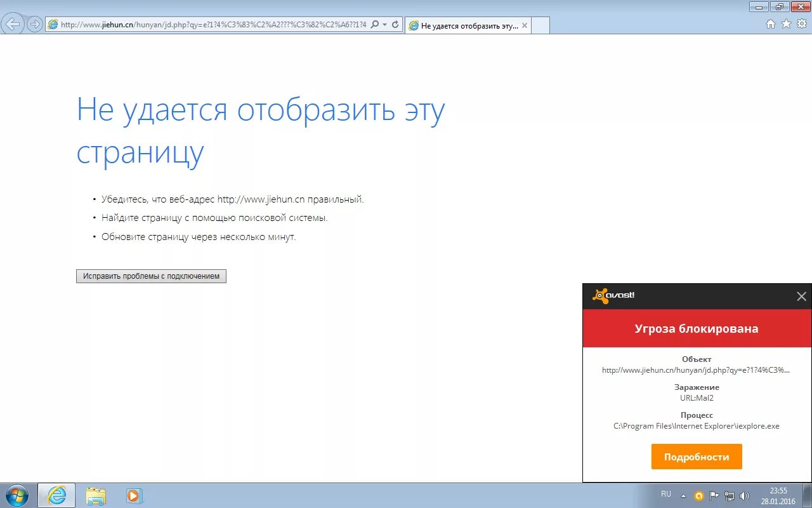
Task: Open the network tray icon
Action: pyautogui.click(x=730, y=496)
